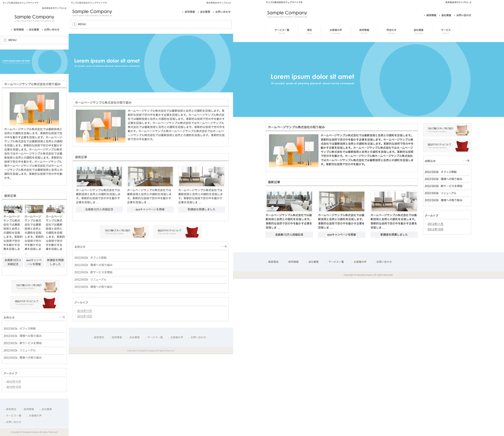
Task: Click the beige chair staff banner in tablet layout
Action: pyautogui.click(x=124, y=232)
